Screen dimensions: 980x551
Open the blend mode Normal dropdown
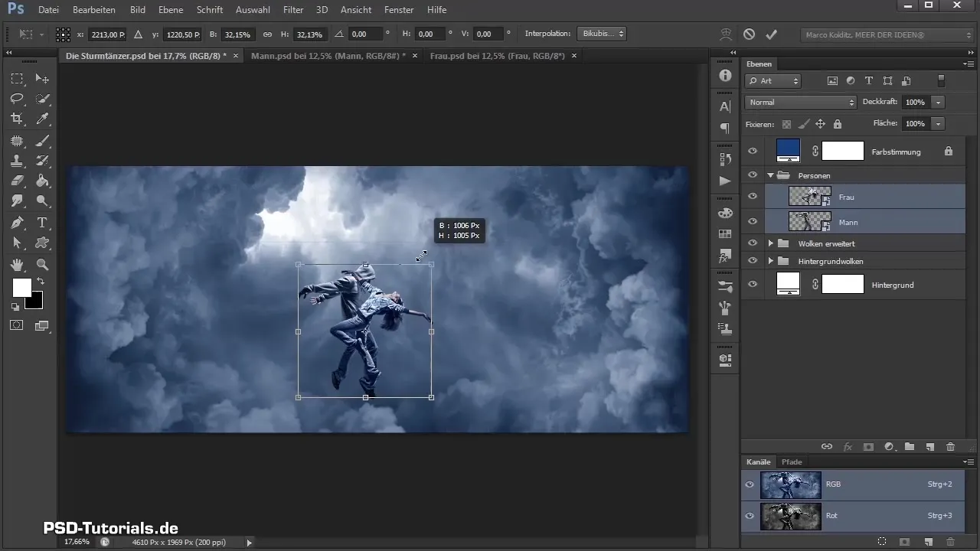pyautogui.click(x=800, y=102)
